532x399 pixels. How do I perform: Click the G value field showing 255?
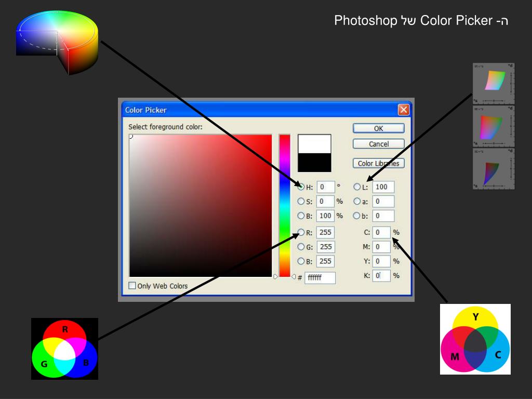[x=326, y=247]
